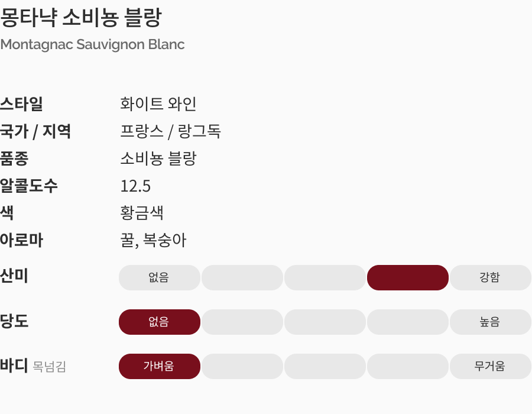Choose the 강함 segment for 산미
The image size is (532, 414).
point(490,277)
